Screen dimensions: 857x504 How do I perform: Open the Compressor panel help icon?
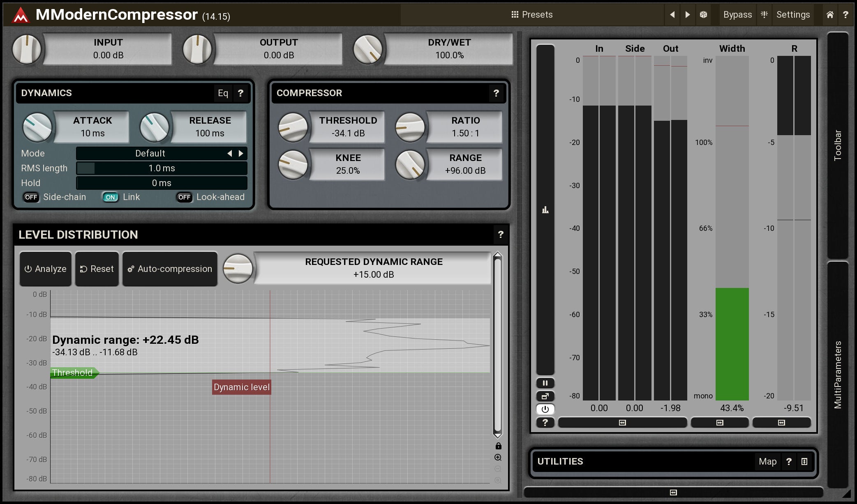(496, 93)
